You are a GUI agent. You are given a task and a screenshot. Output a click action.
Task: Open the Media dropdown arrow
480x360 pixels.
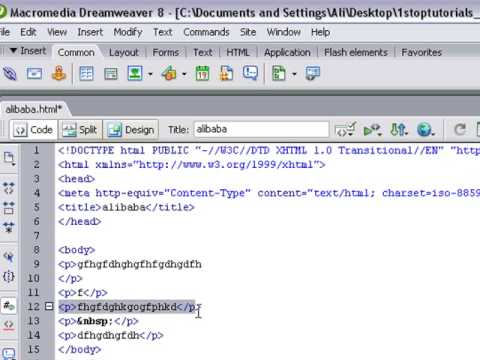point(184,74)
